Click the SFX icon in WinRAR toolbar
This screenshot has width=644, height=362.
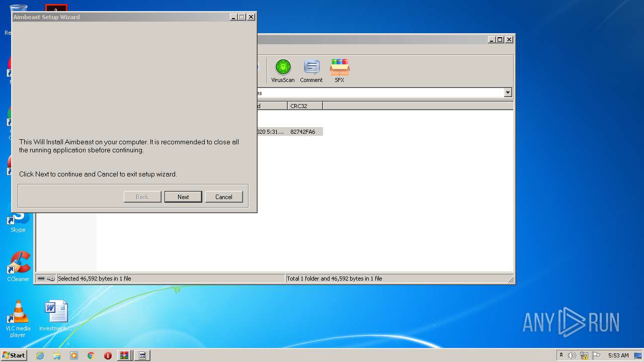340,70
